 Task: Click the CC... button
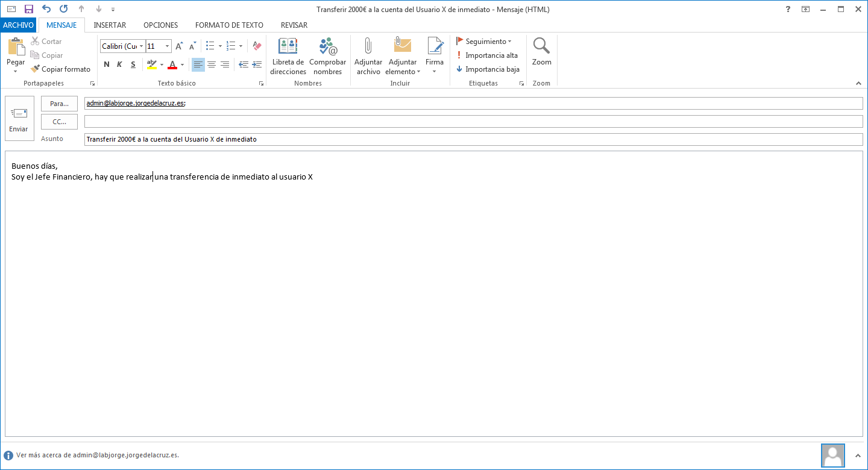(59, 122)
